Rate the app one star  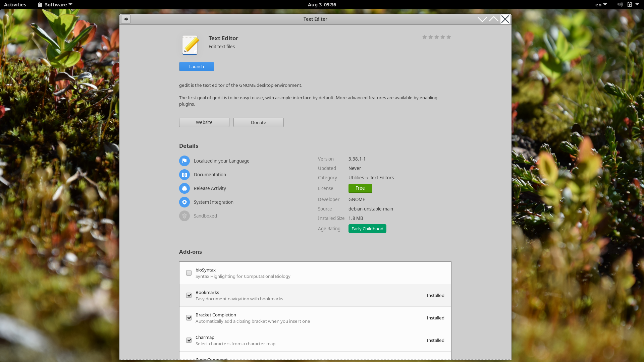click(425, 37)
